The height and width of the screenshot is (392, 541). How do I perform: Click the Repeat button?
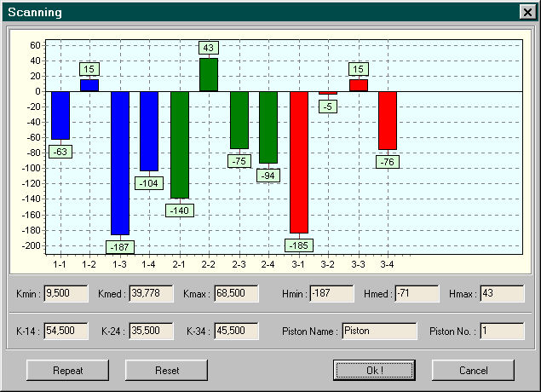pos(68,370)
